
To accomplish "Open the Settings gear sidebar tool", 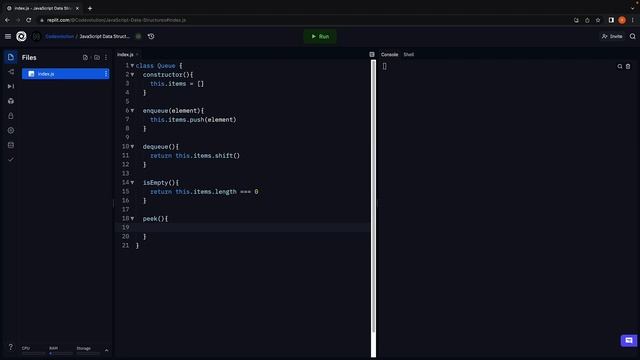I will [x=11, y=130].
